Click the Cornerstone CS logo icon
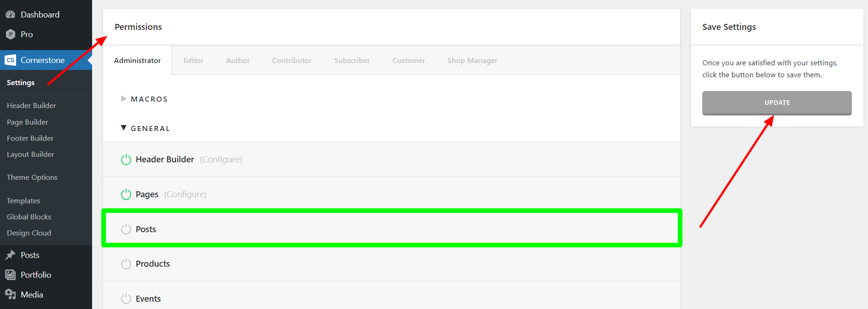The width and height of the screenshot is (868, 309). [x=10, y=60]
